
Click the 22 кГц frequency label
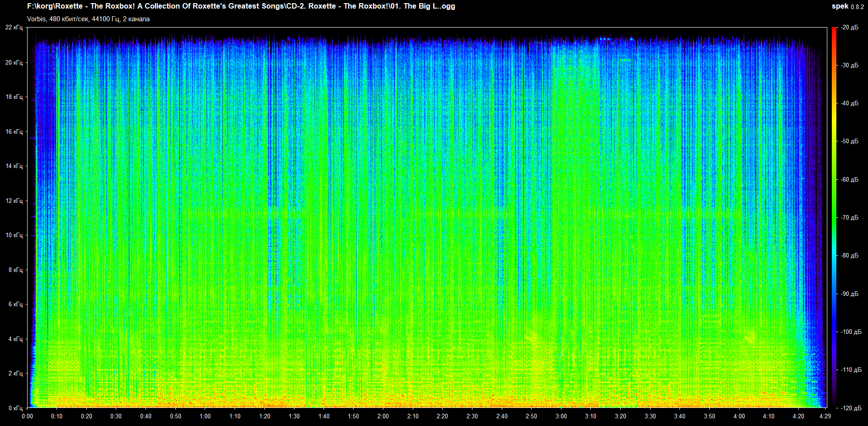tap(14, 28)
